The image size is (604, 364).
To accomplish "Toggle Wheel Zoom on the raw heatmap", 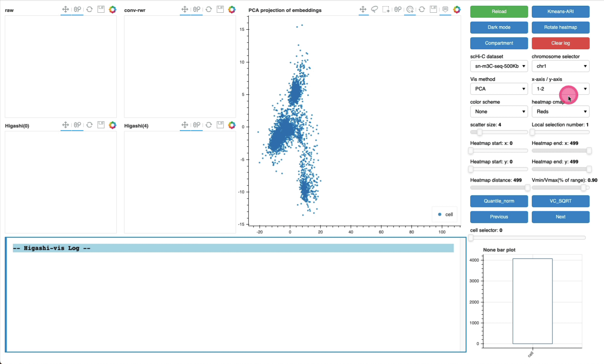I will click(78, 9).
